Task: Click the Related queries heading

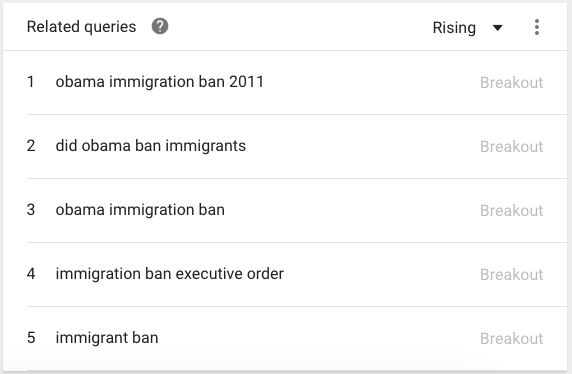Action: tap(81, 27)
